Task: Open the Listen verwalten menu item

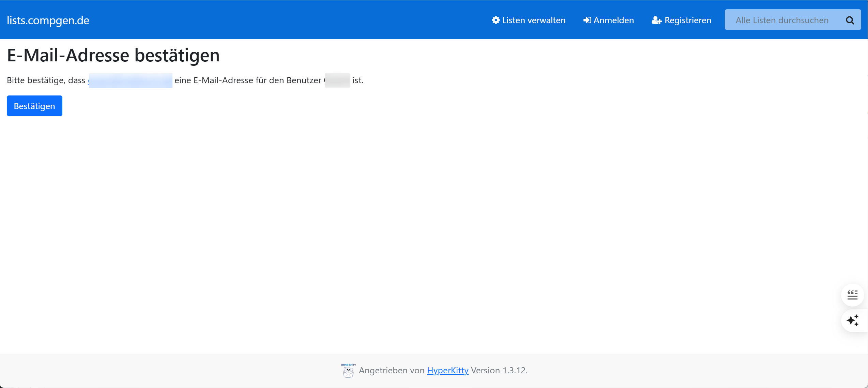Action: [533, 20]
